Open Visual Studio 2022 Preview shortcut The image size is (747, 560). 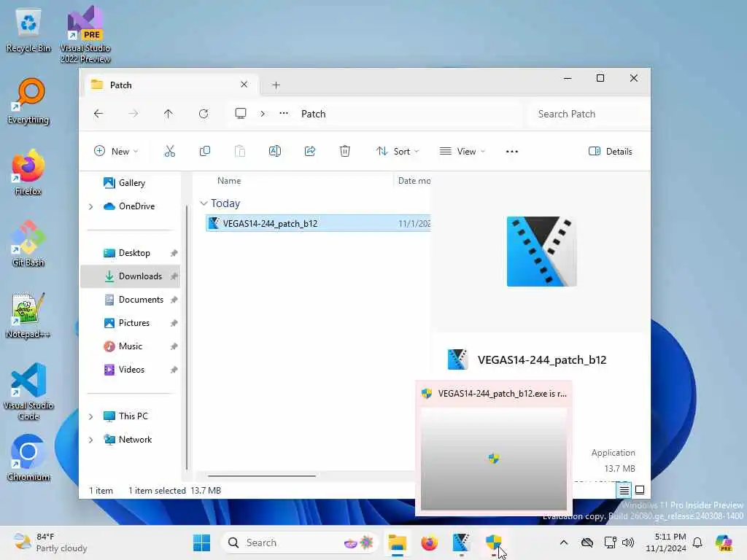tap(85, 34)
